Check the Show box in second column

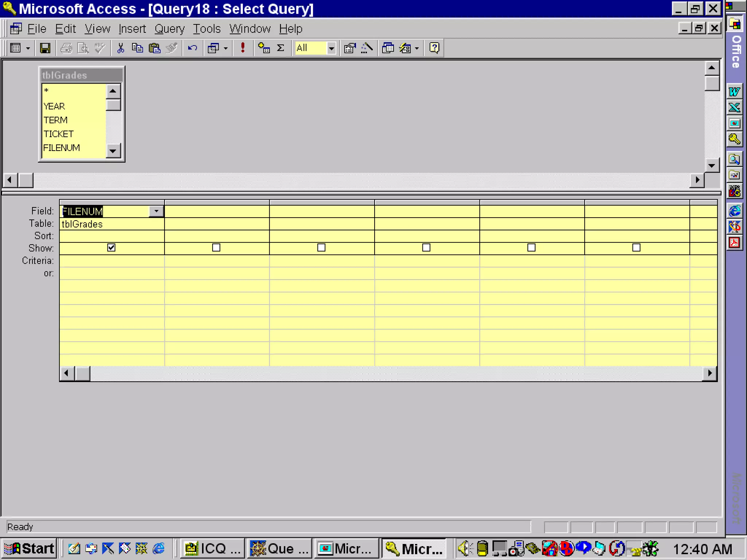pyautogui.click(x=216, y=248)
